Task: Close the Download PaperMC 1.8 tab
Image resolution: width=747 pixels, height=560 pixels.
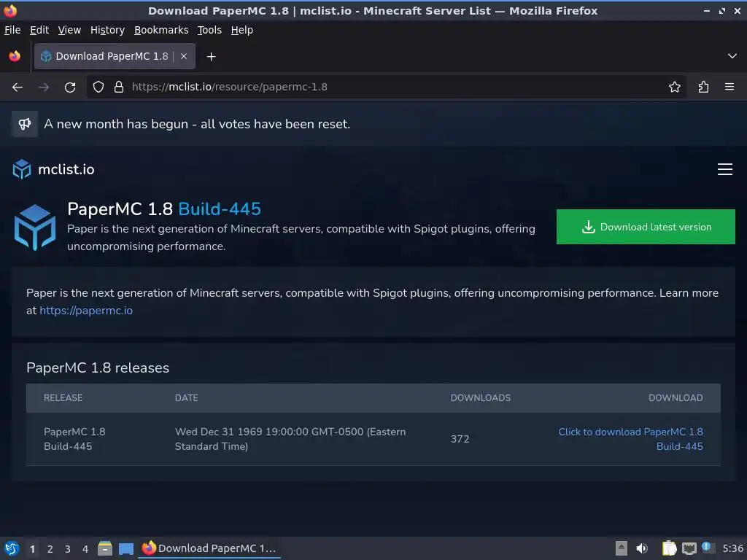Action: point(184,57)
